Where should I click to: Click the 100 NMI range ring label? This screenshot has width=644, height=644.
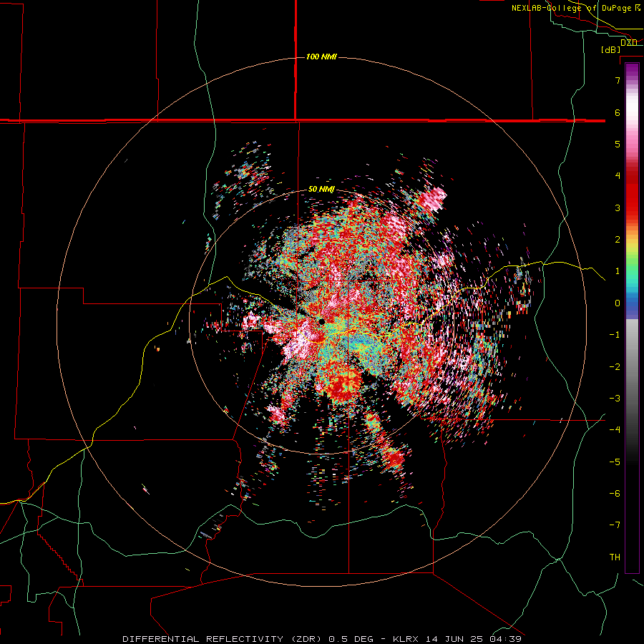coord(321,57)
